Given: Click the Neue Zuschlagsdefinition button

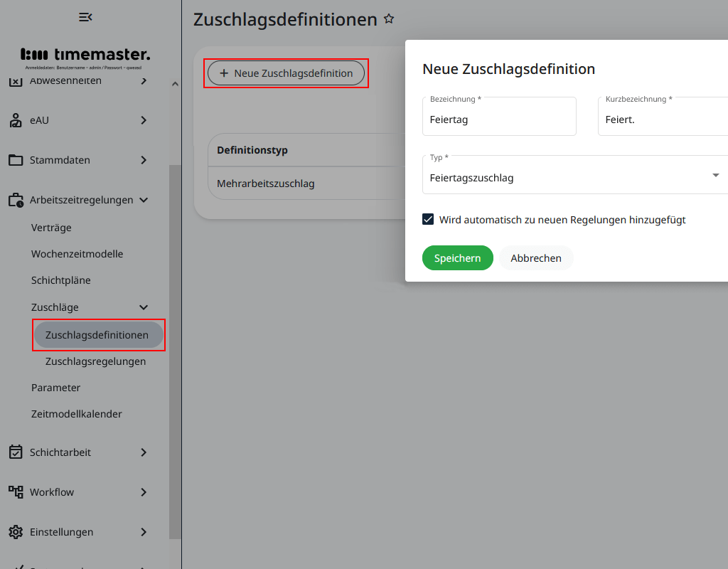Looking at the screenshot, I should point(286,73).
